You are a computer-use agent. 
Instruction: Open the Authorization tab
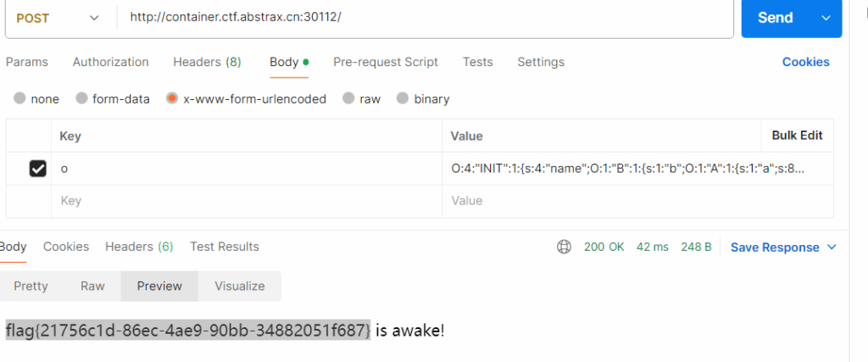pos(110,62)
